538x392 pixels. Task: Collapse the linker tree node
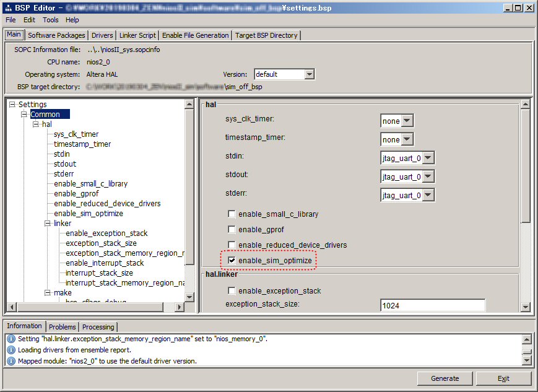[x=48, y=224]
